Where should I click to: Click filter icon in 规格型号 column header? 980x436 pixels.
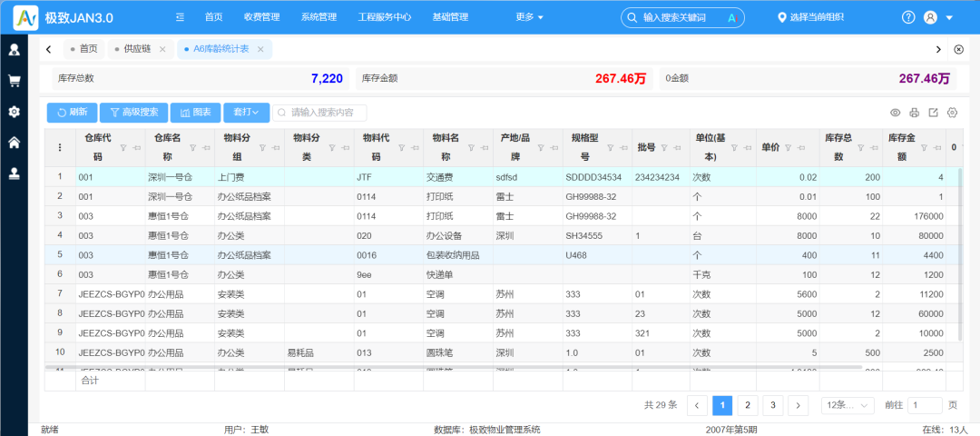pyautogui.click(x=612, y=148)
